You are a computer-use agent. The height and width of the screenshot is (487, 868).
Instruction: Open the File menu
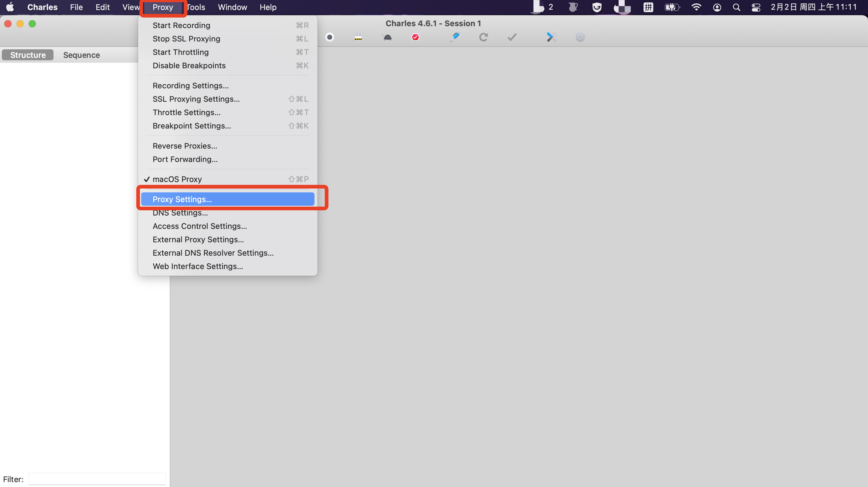coord(76,7)
